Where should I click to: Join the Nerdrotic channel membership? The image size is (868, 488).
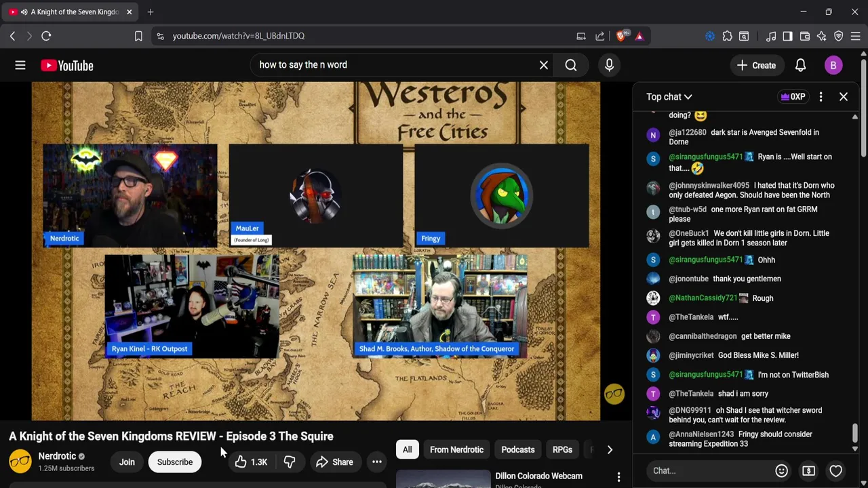127,462
